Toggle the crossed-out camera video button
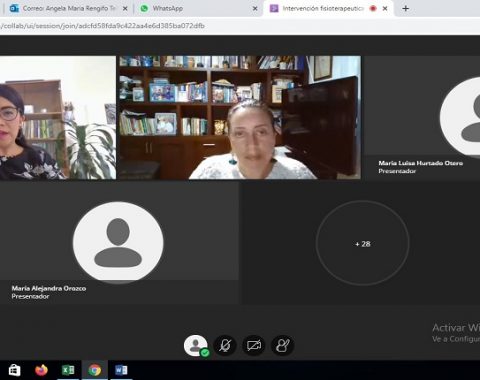480x380 pixels. click(x=254, y=345)
